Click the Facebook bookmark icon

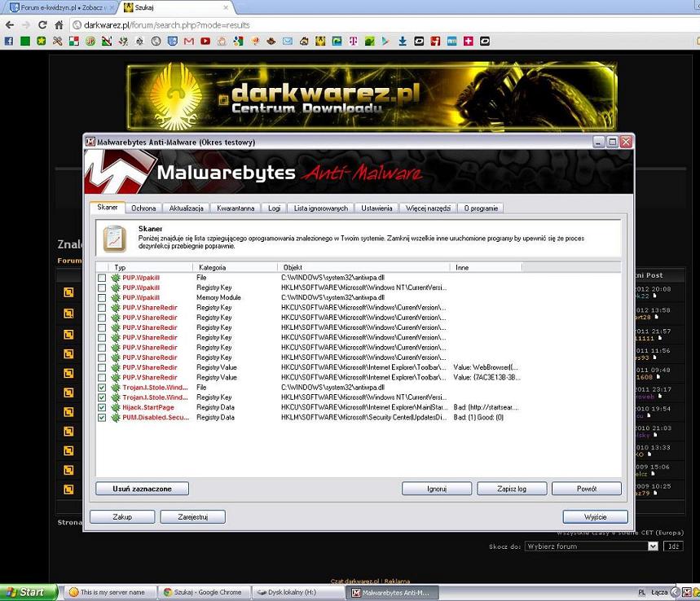(9, 41)
